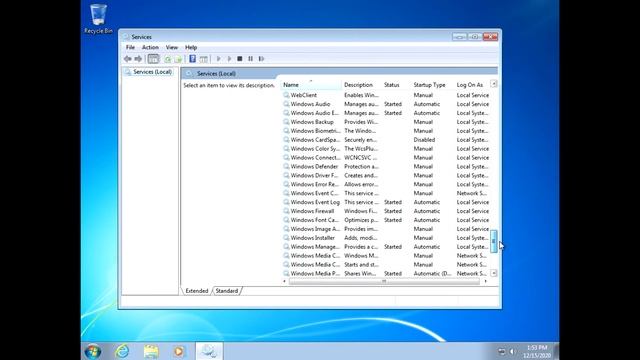Click the Pause Service icon
640x360 pixels.
pos(250,59)
